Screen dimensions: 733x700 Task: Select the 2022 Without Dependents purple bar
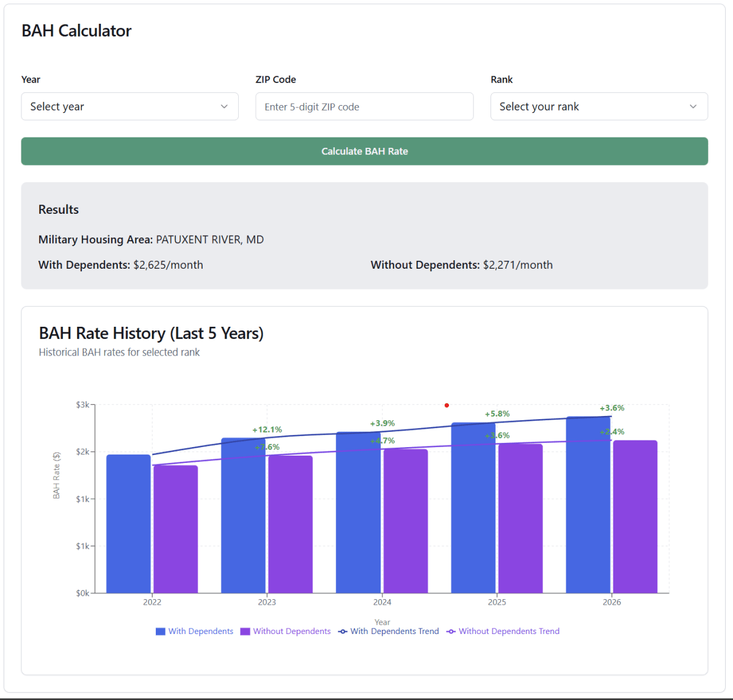click(x=176, y=529)
